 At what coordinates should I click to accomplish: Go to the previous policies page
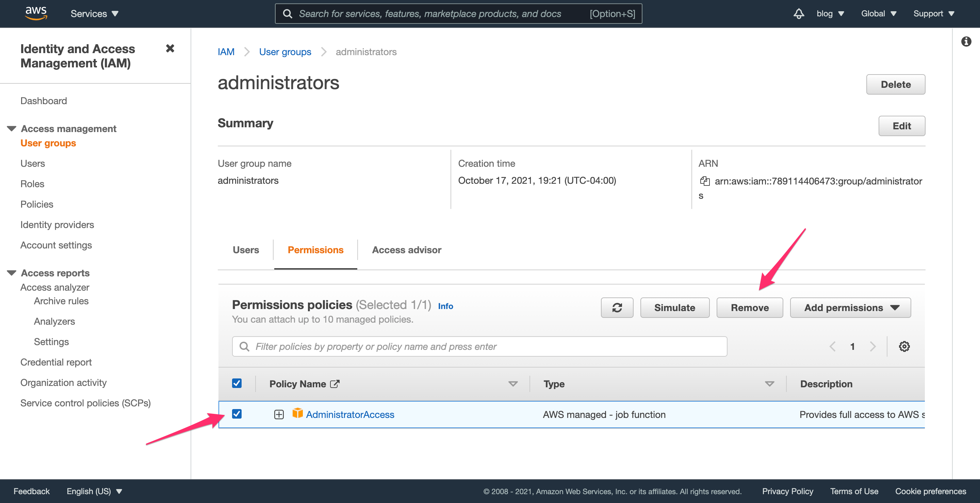(832, 346)
